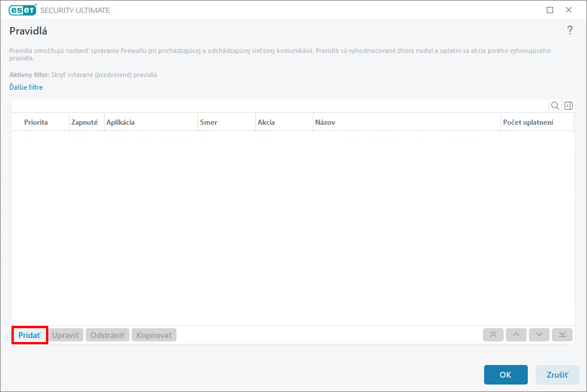The height and width of the screenshot is (392, 587).
Task: Click the Počet uplatnení column header
Action: [x=528, y=122]
